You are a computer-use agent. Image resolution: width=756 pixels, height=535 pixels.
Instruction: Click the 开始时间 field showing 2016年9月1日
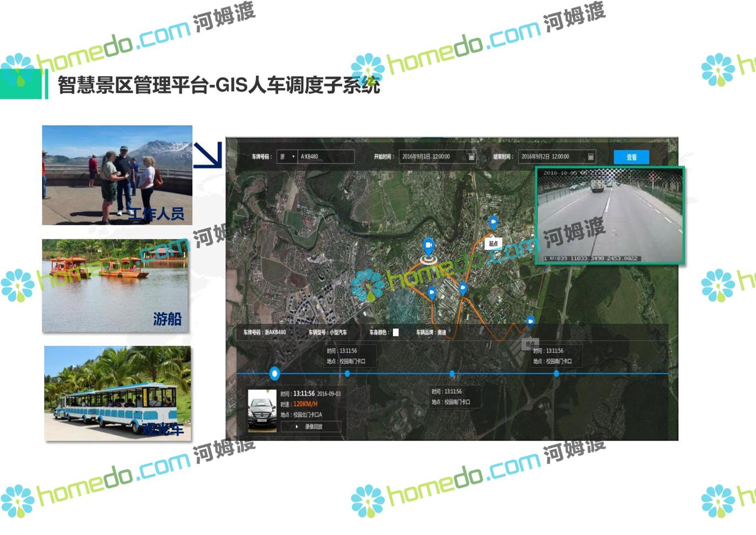438,157
